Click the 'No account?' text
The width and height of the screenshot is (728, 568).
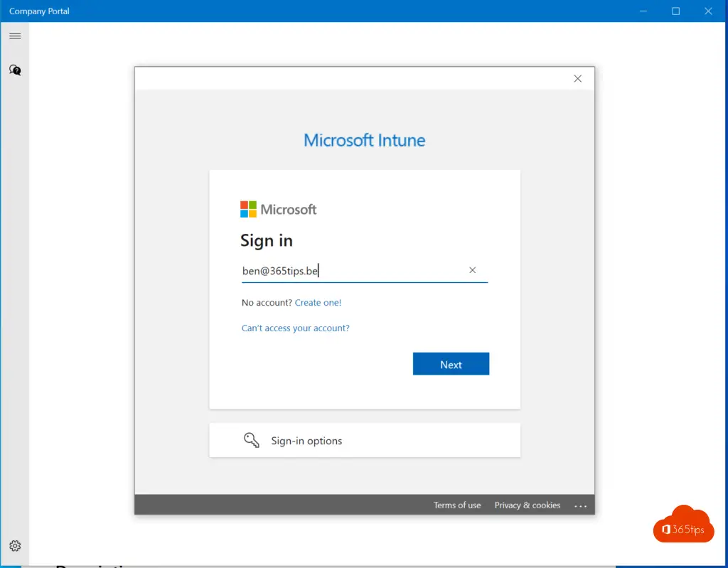click(267, 303)
